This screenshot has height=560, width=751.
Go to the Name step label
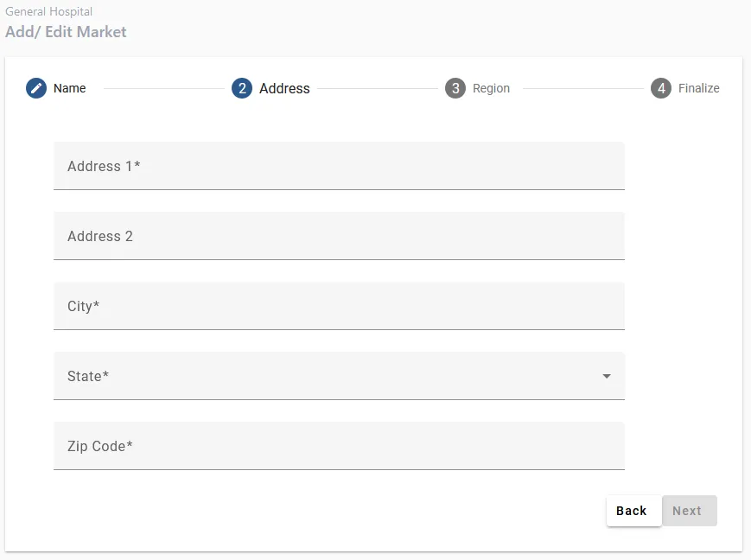pos(69,88)
